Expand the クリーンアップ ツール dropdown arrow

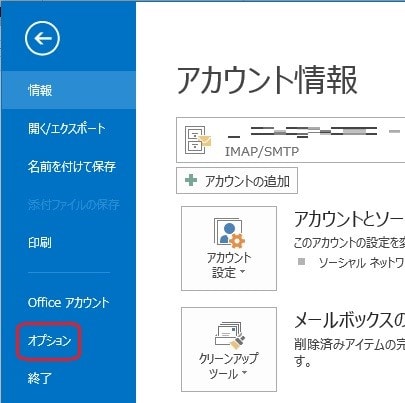point(244,372)
